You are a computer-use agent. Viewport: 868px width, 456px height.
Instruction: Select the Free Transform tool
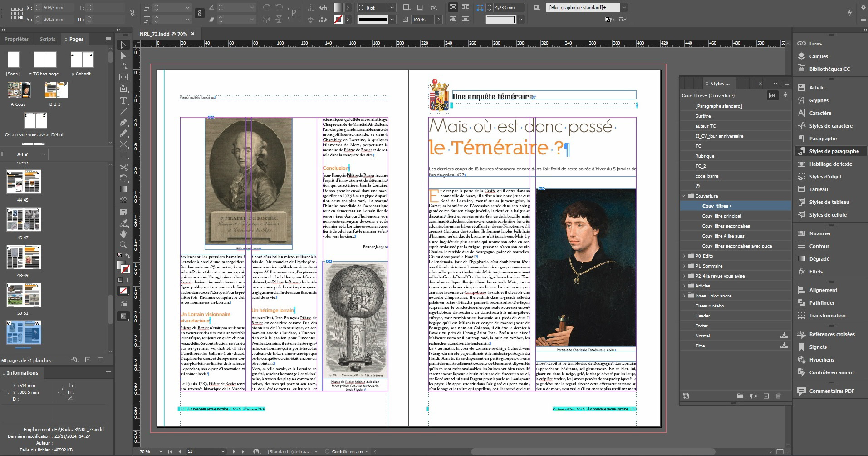[x=123, y=178]
